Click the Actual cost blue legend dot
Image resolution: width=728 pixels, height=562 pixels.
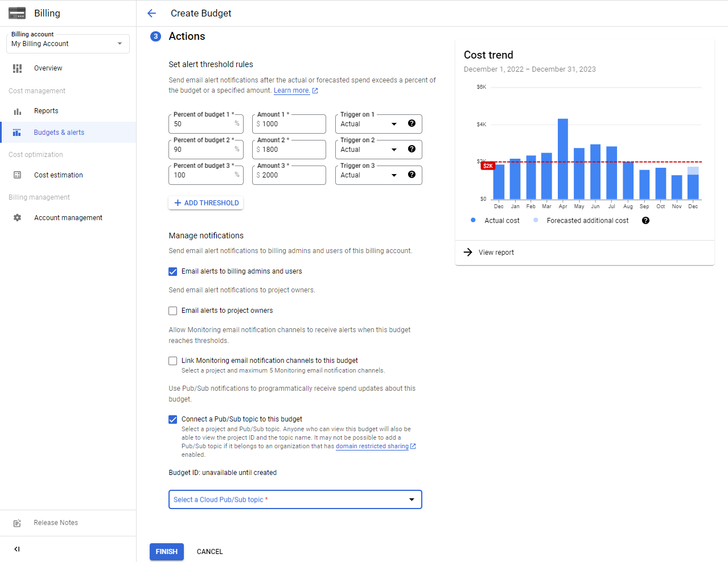click(473, 220)
